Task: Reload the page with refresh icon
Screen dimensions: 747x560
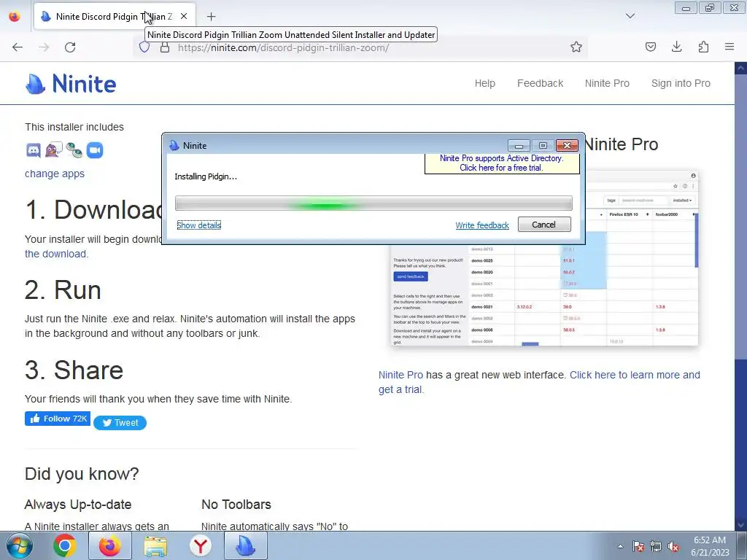Action: pyautogui.click(x=70, y=47)
